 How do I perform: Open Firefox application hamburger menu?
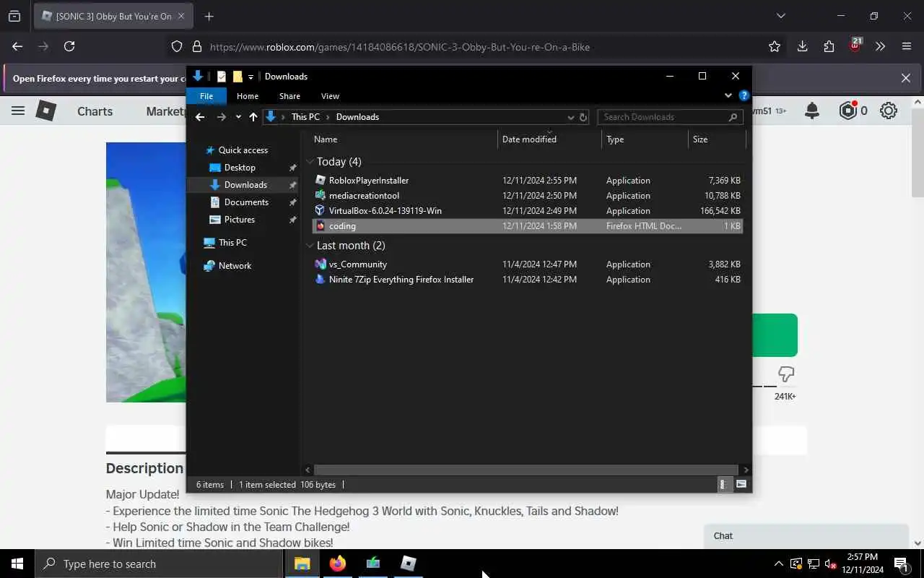[907, 46]
